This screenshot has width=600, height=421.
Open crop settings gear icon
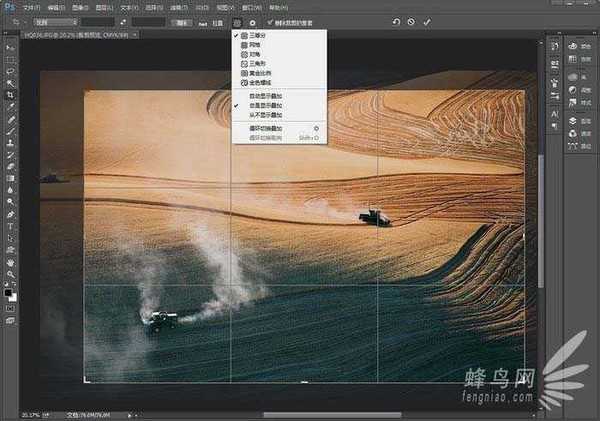click(x=252, y=21)
